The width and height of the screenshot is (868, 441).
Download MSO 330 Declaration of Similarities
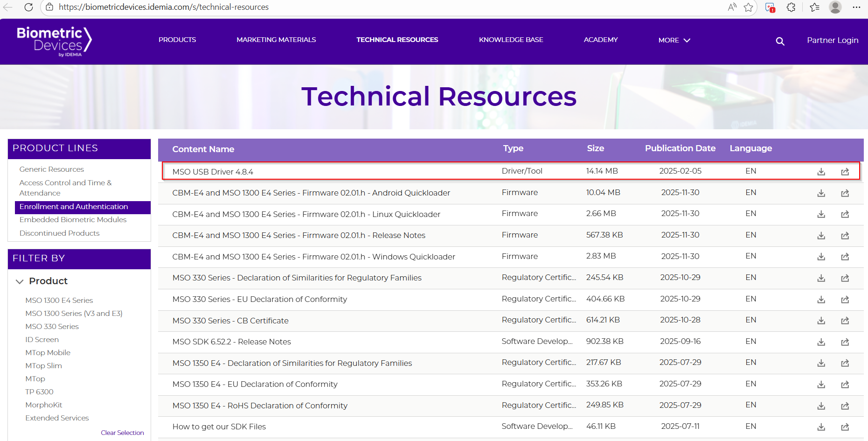(821, 278)
